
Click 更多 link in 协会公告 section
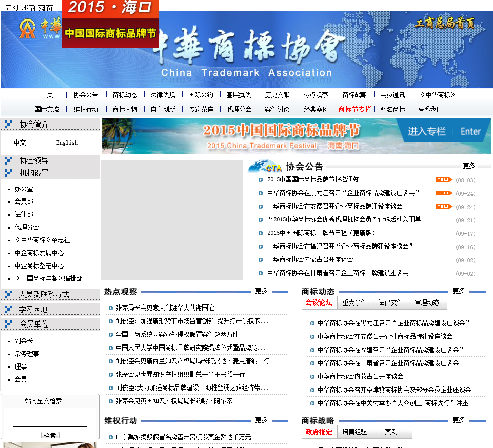pyautogui.click(x=469, y=166)
